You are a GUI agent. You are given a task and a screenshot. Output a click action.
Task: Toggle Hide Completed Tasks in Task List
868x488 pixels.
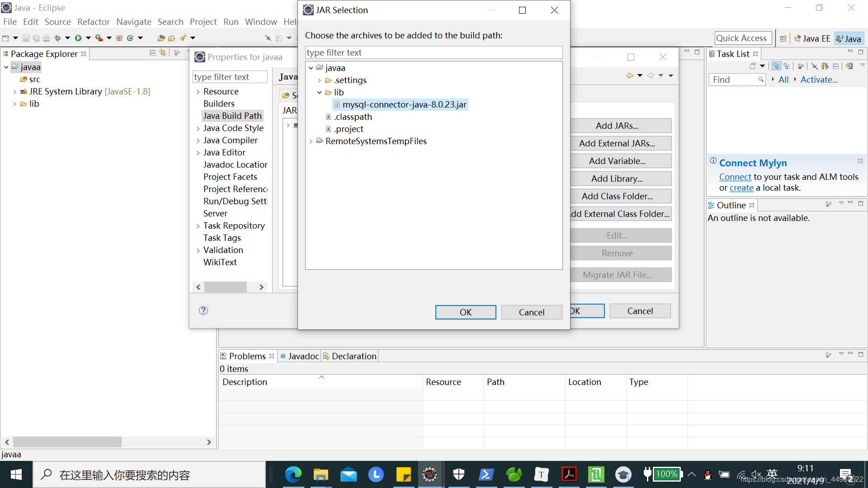(814, 66)
